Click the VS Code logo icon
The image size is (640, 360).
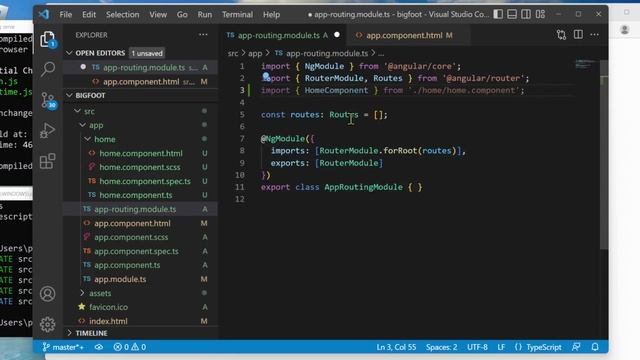pyautogui.click(x=44, y=14)
